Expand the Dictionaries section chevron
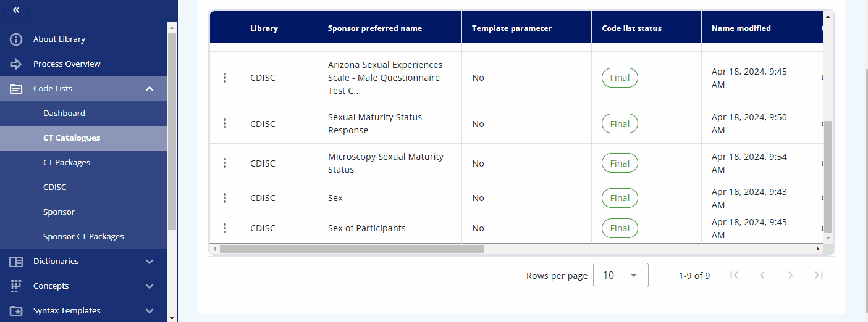The image size is (868, 322). [150, 262]
